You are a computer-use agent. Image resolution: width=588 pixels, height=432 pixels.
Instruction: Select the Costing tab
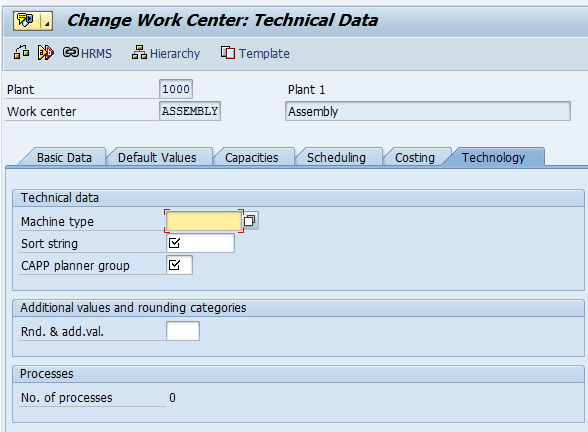click(415, 158)
